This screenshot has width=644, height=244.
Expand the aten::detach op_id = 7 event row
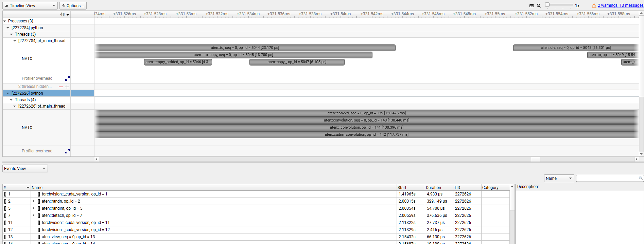click(x=34, y=215)
